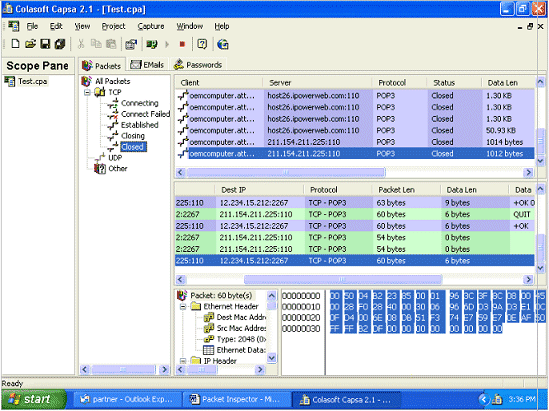
Task: Select packet row with QUIT data
Action: [x=355, y=214]
